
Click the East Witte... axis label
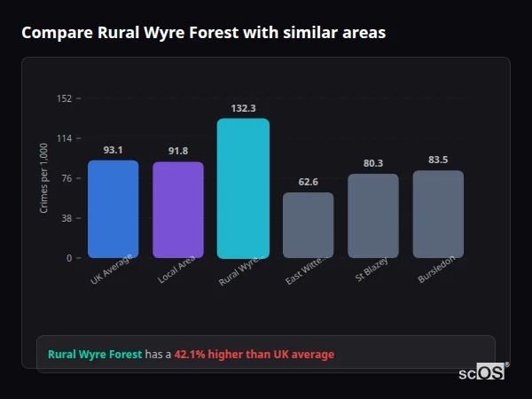(x=307, y=270)
